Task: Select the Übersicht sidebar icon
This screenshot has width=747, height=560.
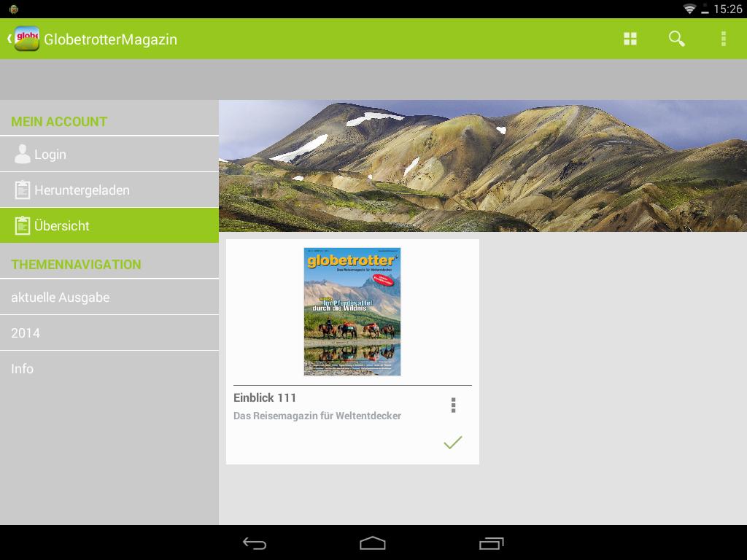Action: tap(23, 225)
